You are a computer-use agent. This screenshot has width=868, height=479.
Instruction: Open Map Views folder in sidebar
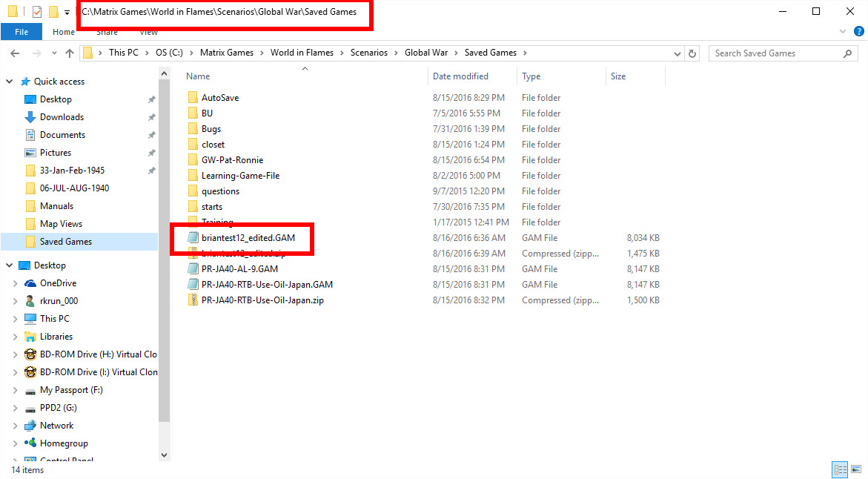click(x=61, y=224)
